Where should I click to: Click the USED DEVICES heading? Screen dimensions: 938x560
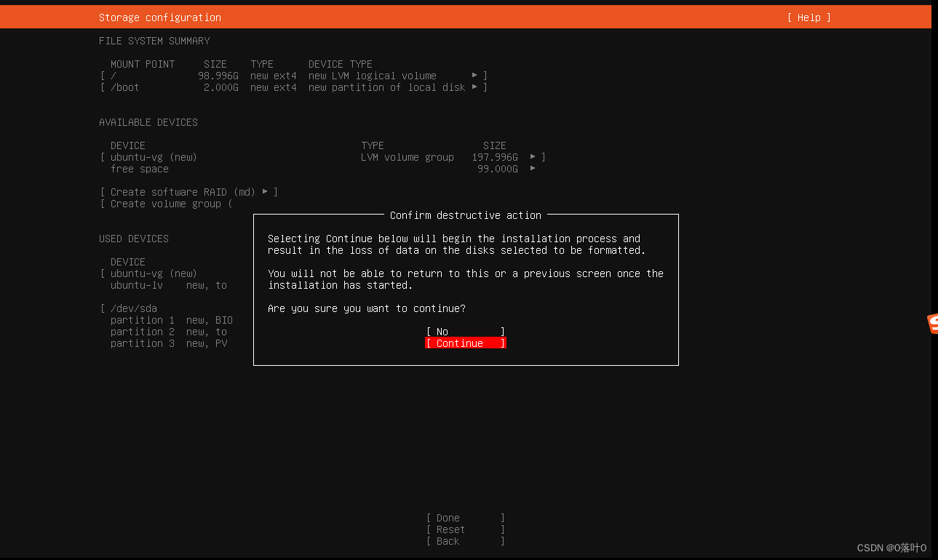(134, 239)
